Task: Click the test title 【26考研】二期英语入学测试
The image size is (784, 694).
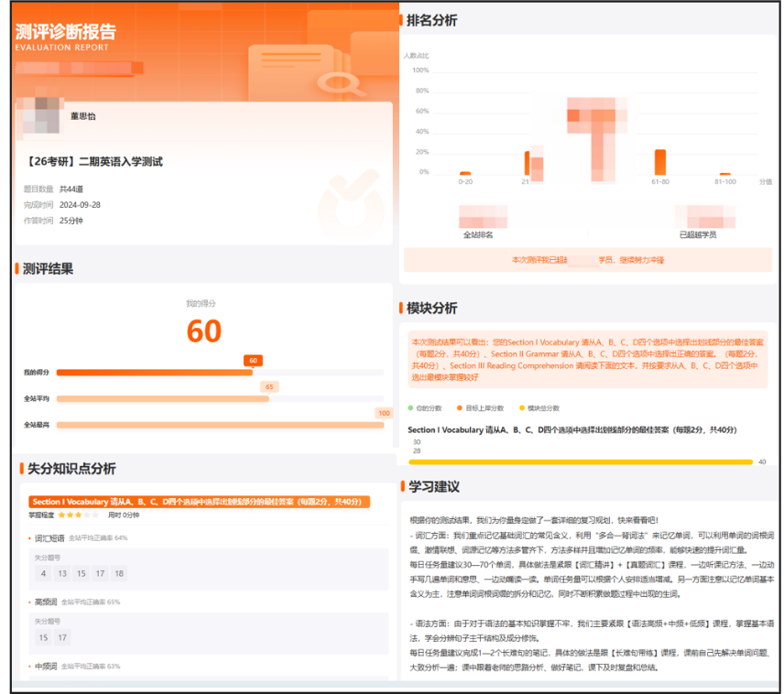Action: pos(93,161)
